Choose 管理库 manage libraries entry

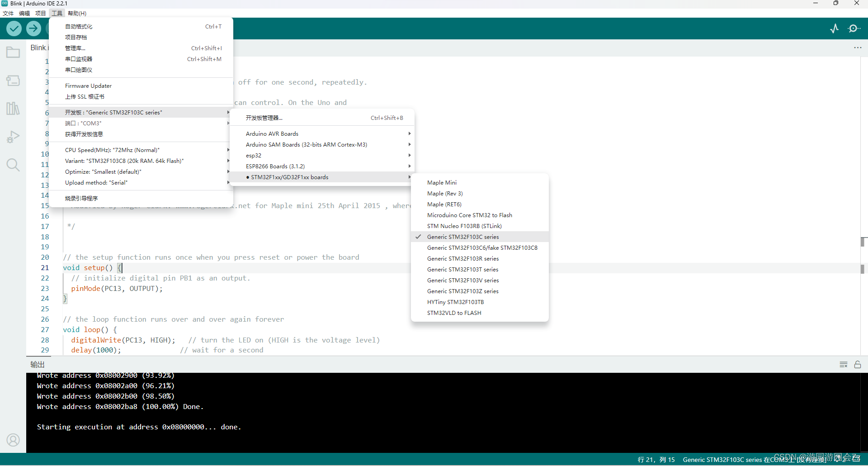141,48
